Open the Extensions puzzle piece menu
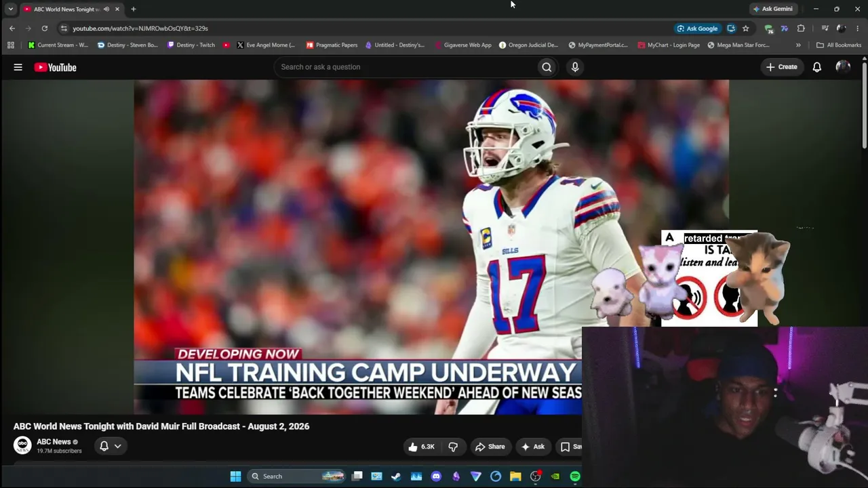Viewport: 868px width, 488px height. click(x=801, y=28)
